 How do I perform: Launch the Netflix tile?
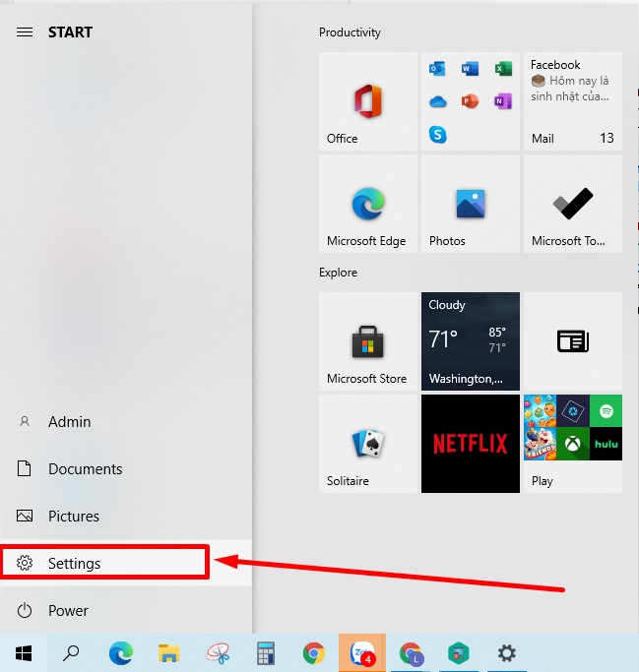coord(471,444)
